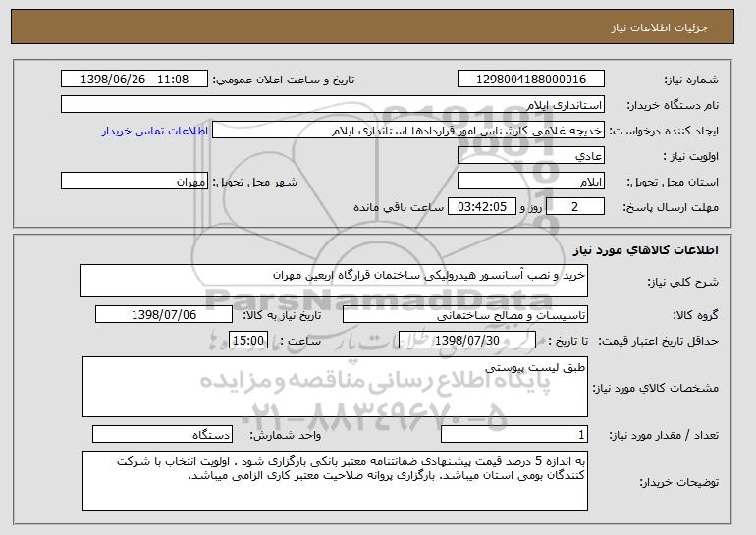The image size is (756, 535).
Task: Click the time field 15:00
Action: pos(248,341)
